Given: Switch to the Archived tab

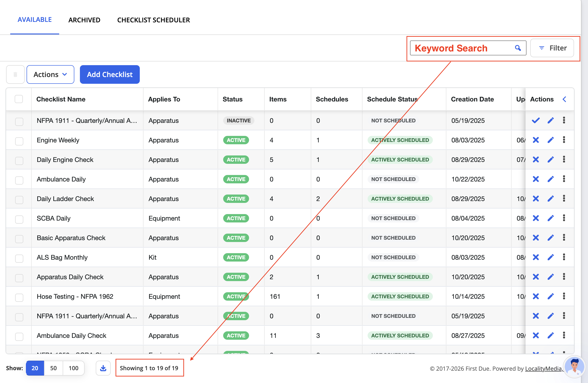Looking at the screenshot, I should (84, 20).
